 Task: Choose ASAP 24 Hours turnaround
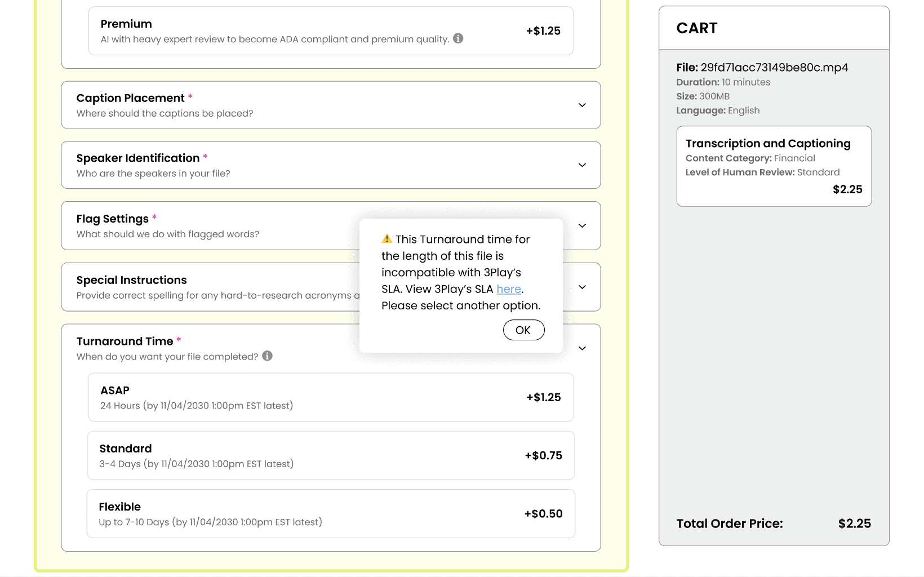tap(331, 397)
